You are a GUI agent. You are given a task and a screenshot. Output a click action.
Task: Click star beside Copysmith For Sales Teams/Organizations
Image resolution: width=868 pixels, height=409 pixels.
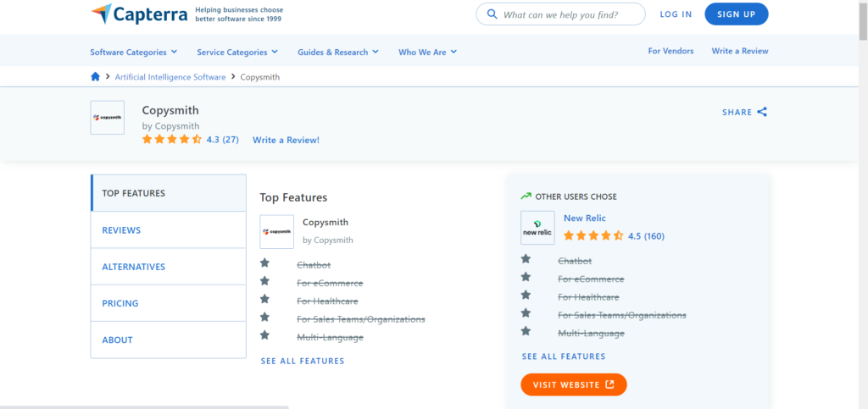click(264, 318)
